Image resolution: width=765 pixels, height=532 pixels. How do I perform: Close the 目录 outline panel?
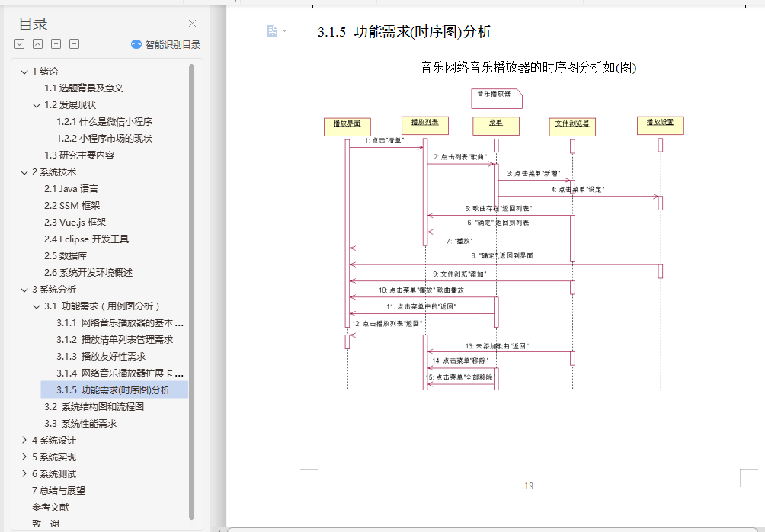point(192,24)
